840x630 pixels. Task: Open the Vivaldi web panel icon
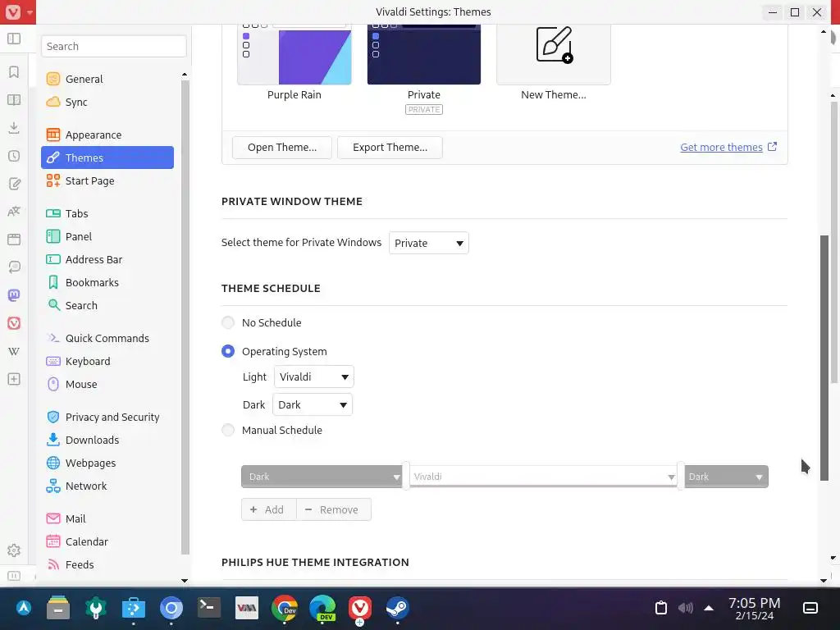[x=14, y=323]
